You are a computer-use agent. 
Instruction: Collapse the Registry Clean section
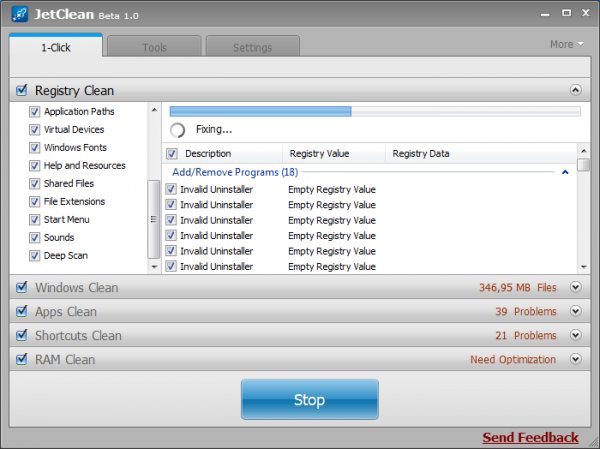[x=576, y=90]
